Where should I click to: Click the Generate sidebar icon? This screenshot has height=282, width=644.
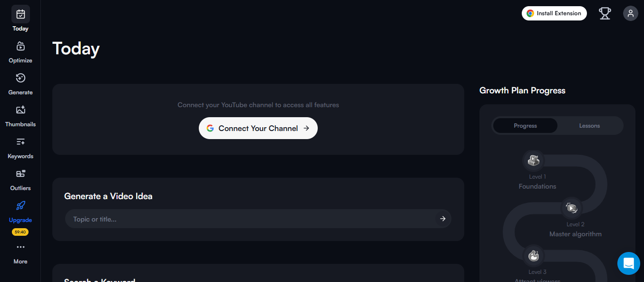(x=20, y=78)
